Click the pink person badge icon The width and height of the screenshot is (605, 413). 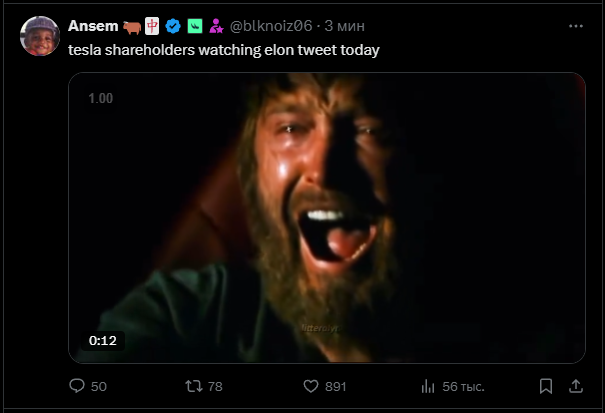[x=215, y=26]
